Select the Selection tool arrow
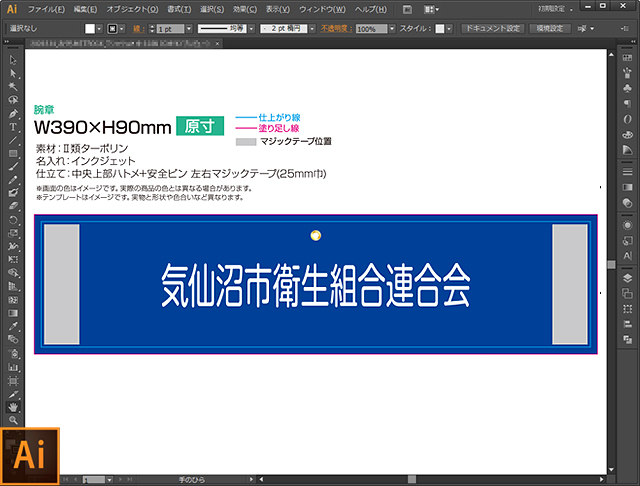 13,60
